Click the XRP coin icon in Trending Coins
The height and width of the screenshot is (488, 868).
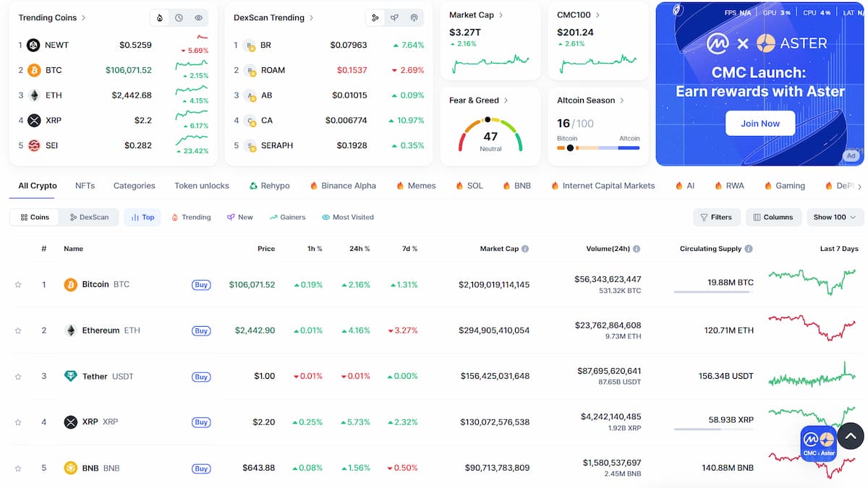(x=34, y=120)
